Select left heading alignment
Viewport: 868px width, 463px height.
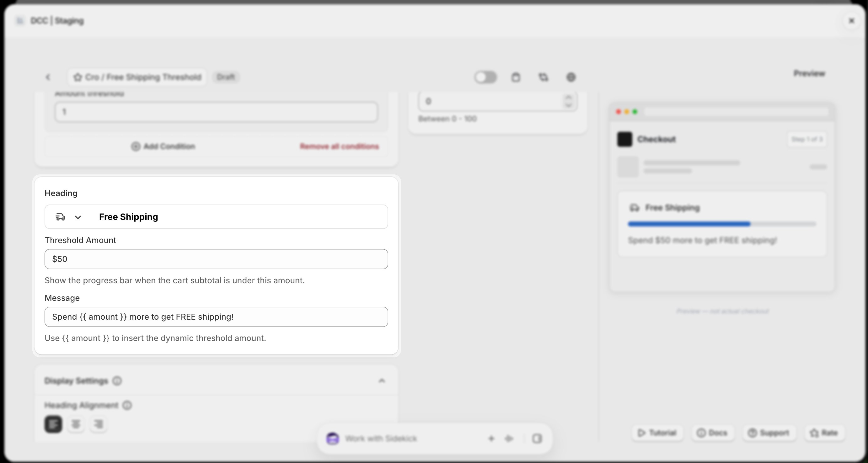point(53,424)
